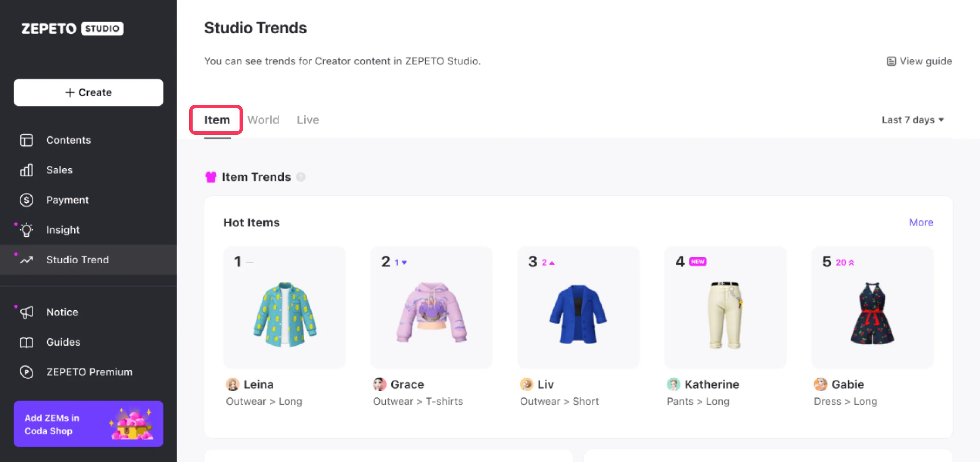The width and height of the screenshot is (980, 462).
Task: Switch to the World tab
Action: 263,120
